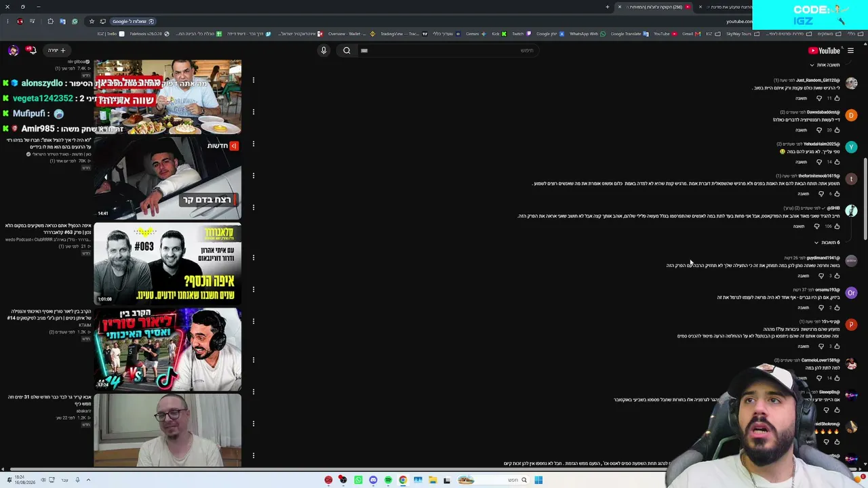Open thefortnitenoob1619's username link
Viewport: 868px width, 488px height.
pos(819,176)
